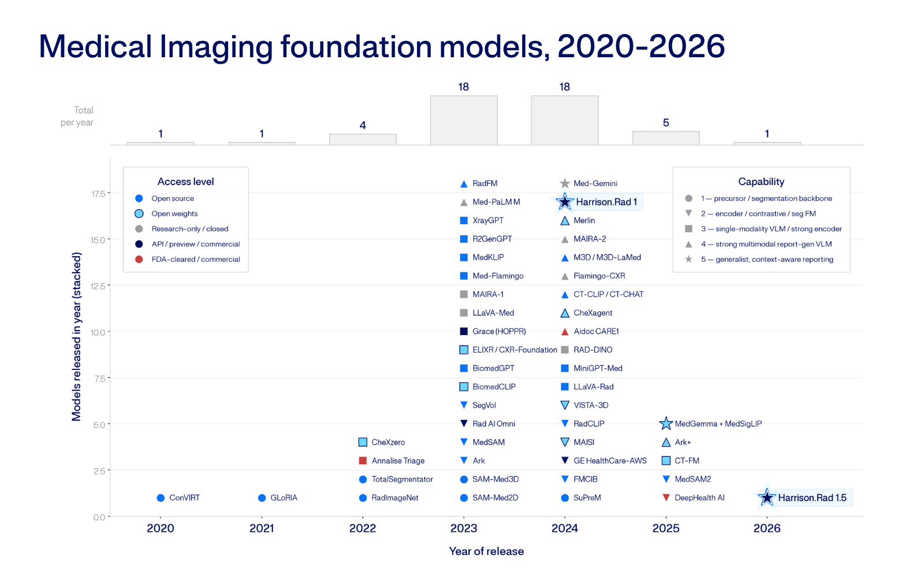Click the Merlin outlined triangle marker
This screenshot has height=578, width=924.
pos(565,221)
